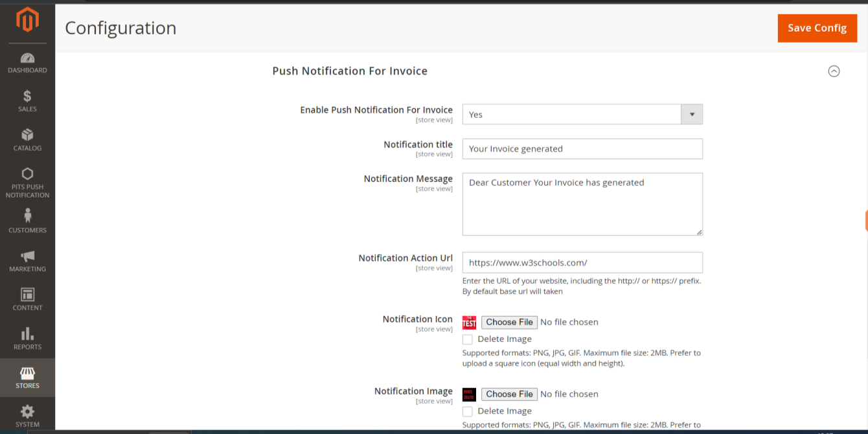Open the Catalog box icon
The image size is (868, 434).
(27, 135)
